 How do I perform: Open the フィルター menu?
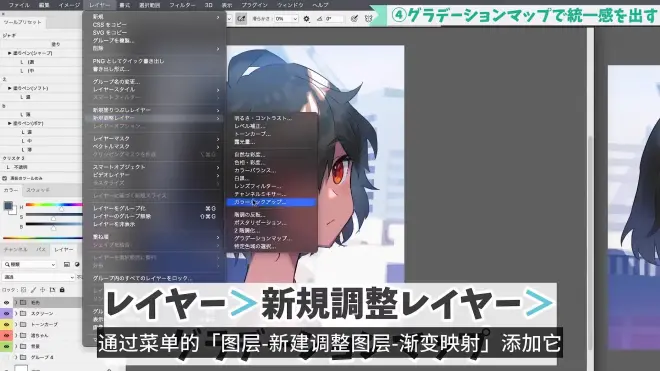coord(182,5)
